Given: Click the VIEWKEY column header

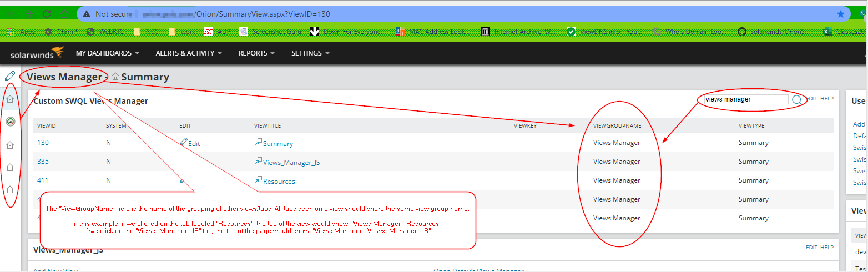Looking at the screenshot, I should [525, 126].
